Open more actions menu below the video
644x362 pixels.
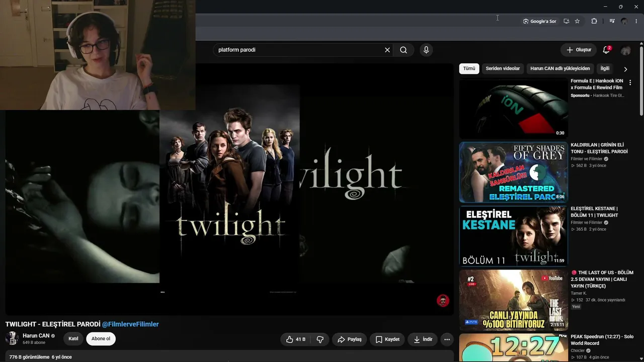tap(447, 339)
